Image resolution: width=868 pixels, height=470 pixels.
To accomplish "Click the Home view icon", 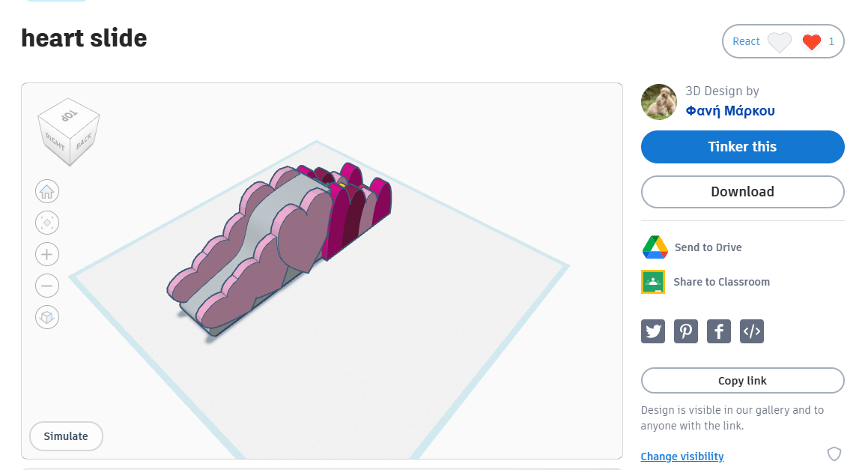I will pyautogui.click(x=47, y=192).
